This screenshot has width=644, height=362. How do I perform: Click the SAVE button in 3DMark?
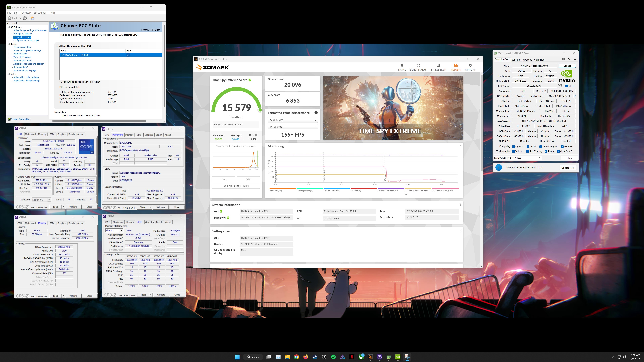coord(249,179)
